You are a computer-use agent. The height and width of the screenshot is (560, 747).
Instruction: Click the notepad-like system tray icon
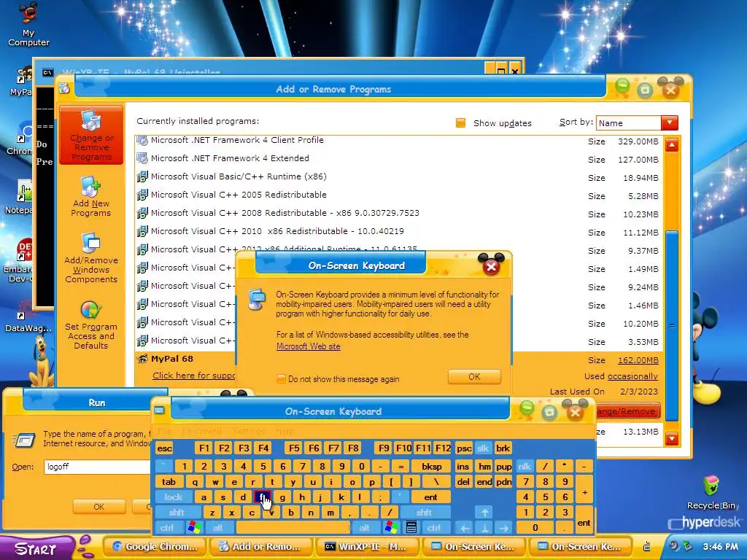pos(647,546)
